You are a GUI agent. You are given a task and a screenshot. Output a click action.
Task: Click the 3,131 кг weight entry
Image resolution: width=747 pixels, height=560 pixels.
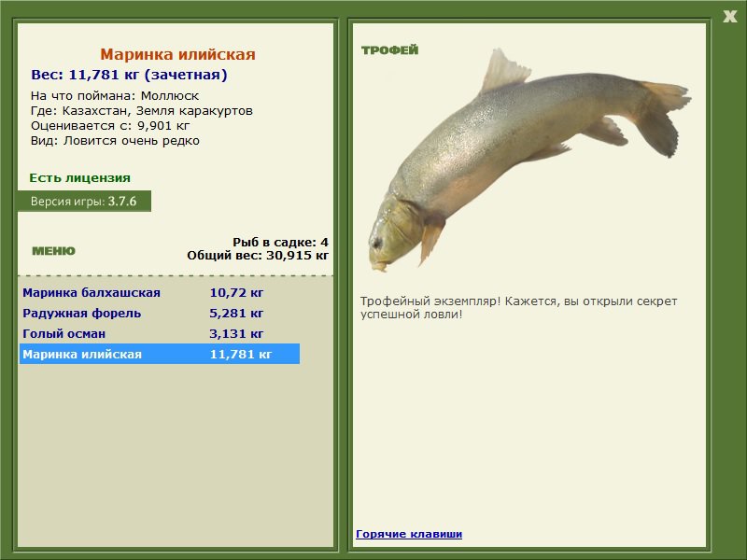coord(236,333)
